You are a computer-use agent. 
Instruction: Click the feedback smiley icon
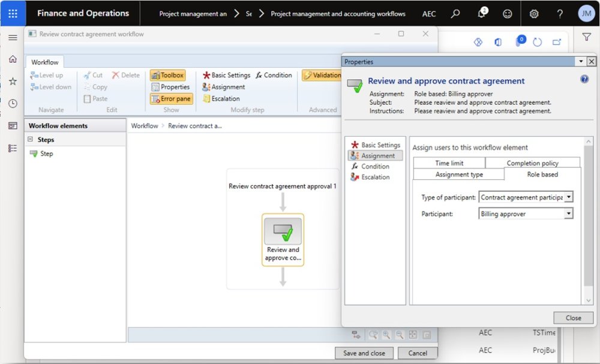[x=508, y=14]
